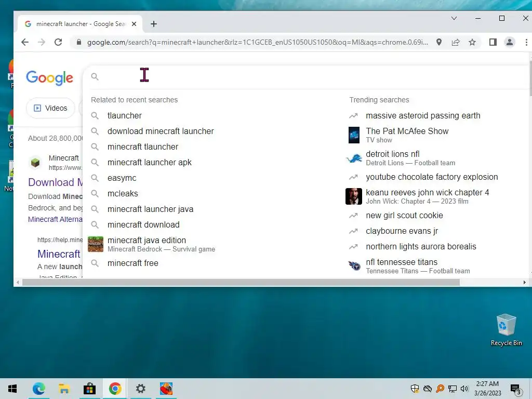Click the Detroit Lions logo icon
The image size is (532, 399).
[354, 158]
